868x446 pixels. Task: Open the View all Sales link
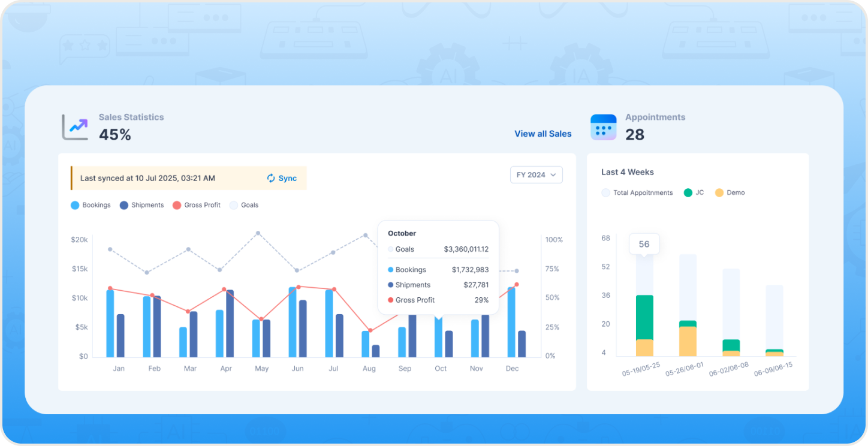click(542, 134)
